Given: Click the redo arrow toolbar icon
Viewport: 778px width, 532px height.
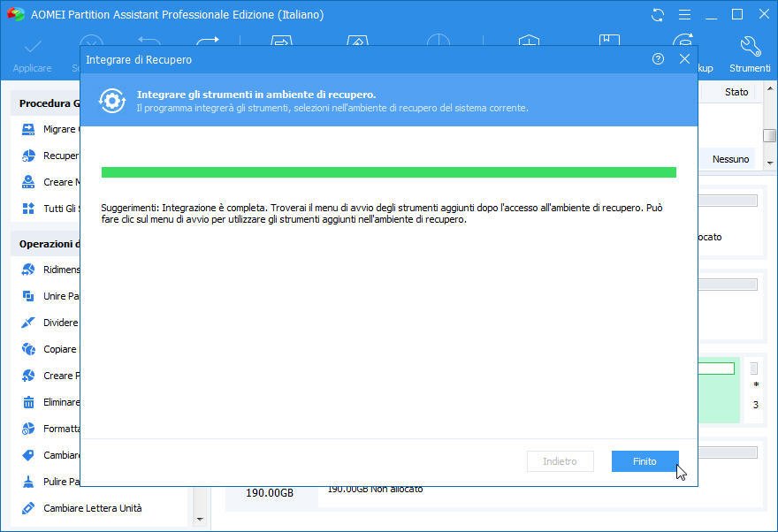Looking at the screenshot, I should tap(208, 41).
